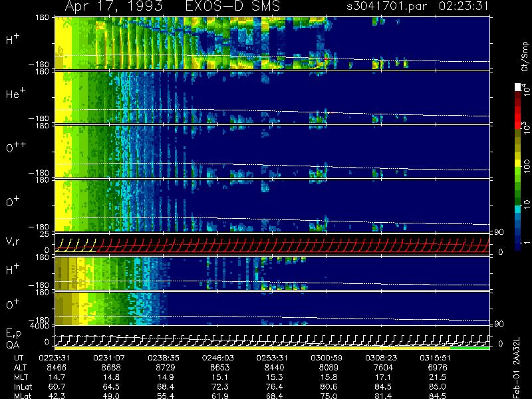Click altitude value '7604'

pos(383,368)
